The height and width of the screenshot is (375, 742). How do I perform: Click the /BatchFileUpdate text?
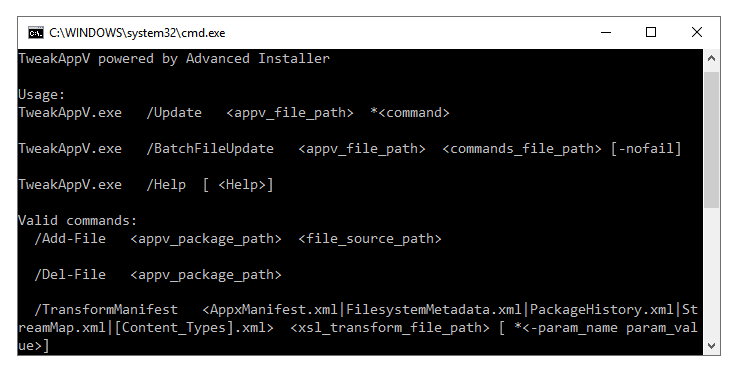(x=210, y=149)
